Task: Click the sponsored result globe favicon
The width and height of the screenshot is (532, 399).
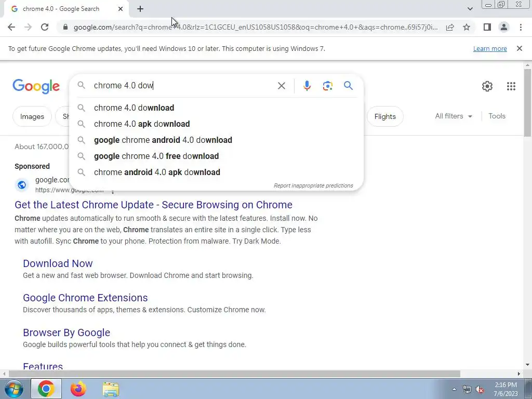Action: [x=22, y=185]
